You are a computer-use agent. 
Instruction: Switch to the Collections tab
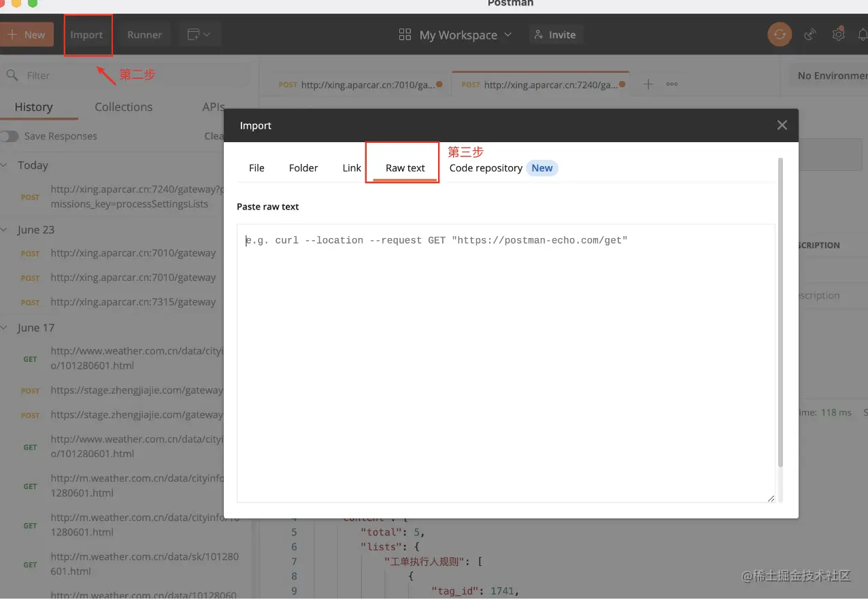(x=123, y=107)
